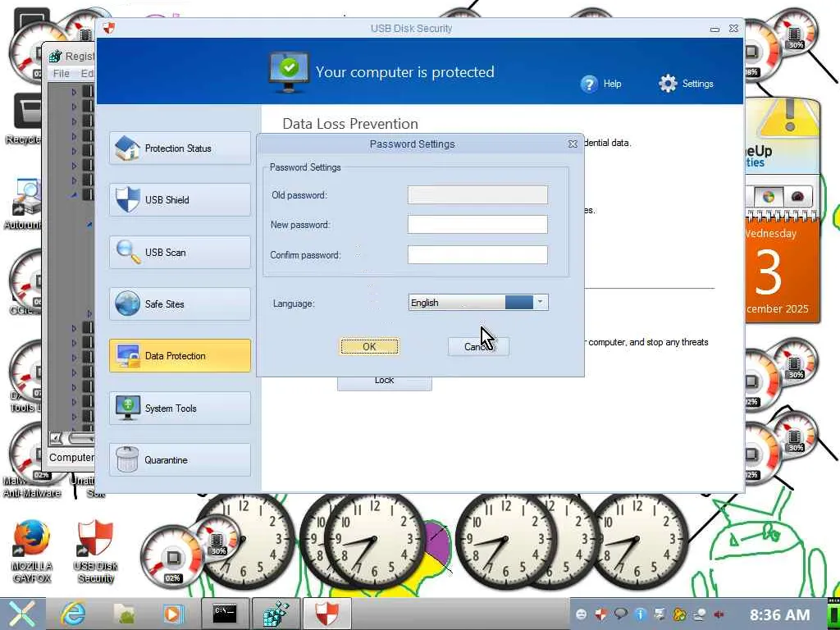The image size is (840, 630).
Task: Switch to Command Prompt taskbar window
Action: pyautogui.click(x=225, y=614)
